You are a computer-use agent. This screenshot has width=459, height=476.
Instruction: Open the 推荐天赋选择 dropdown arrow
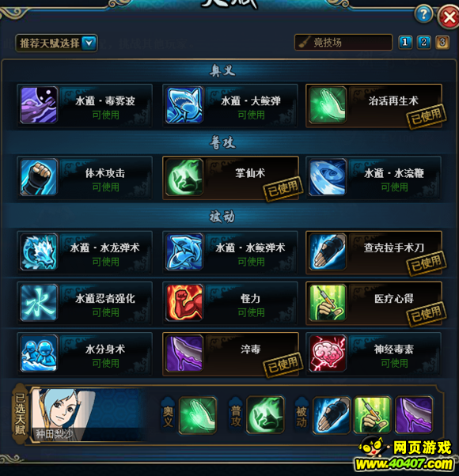89,43
